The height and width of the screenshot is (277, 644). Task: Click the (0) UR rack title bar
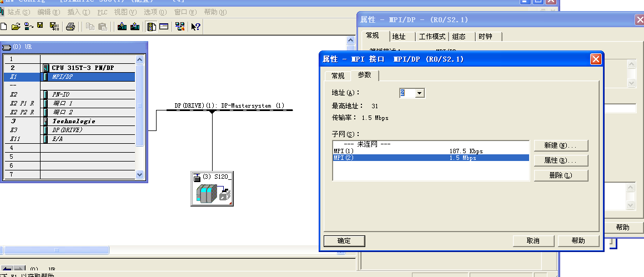pyautogui.click(x=74, y=47)
